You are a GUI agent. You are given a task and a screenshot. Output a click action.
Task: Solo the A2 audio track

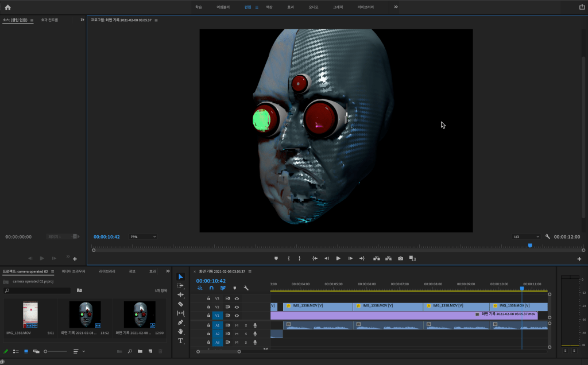245,334
